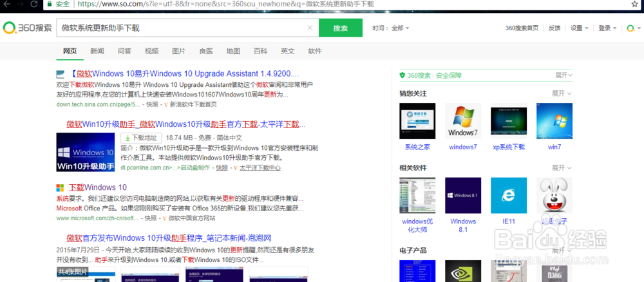The image size is (644, 282).
Task: Open the win7 desktop thumbnail
Action: pos(554,121)
